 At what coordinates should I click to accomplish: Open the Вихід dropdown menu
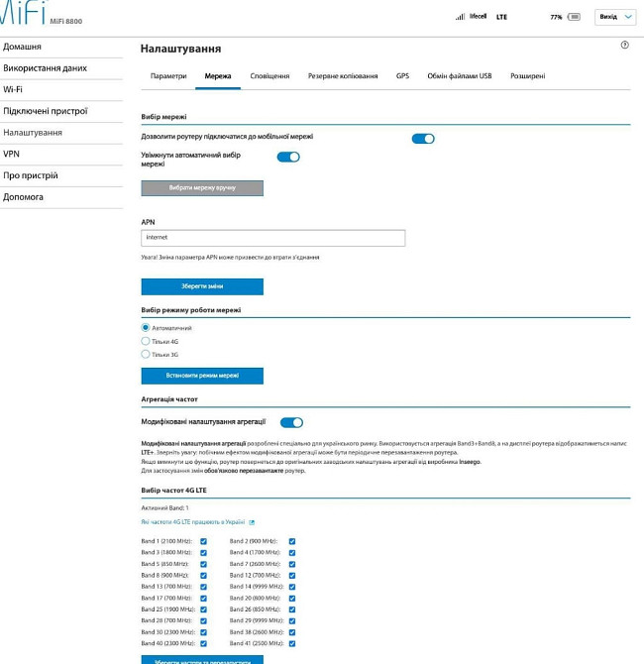tap(615, 17)
